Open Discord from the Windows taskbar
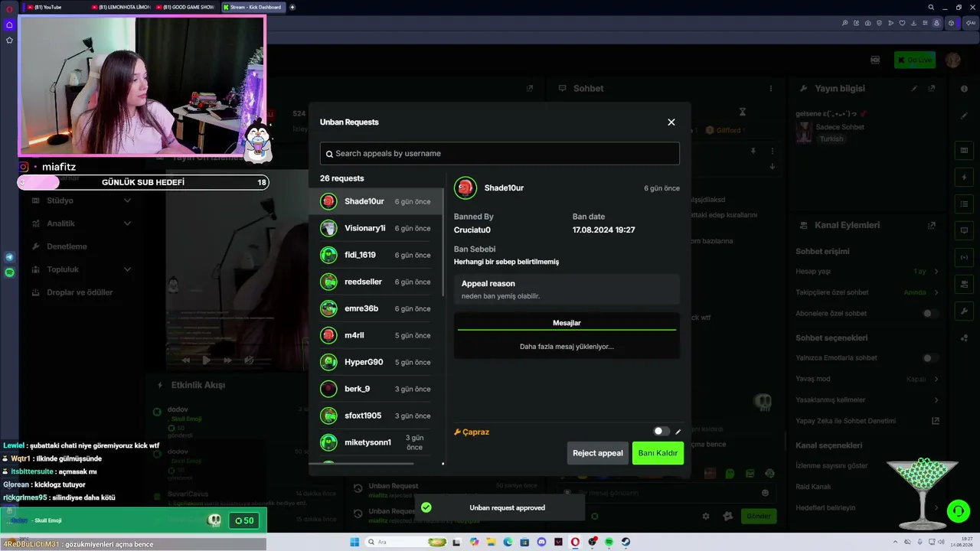The height and width of the screenshot is (551, 980). pos(542,543)
